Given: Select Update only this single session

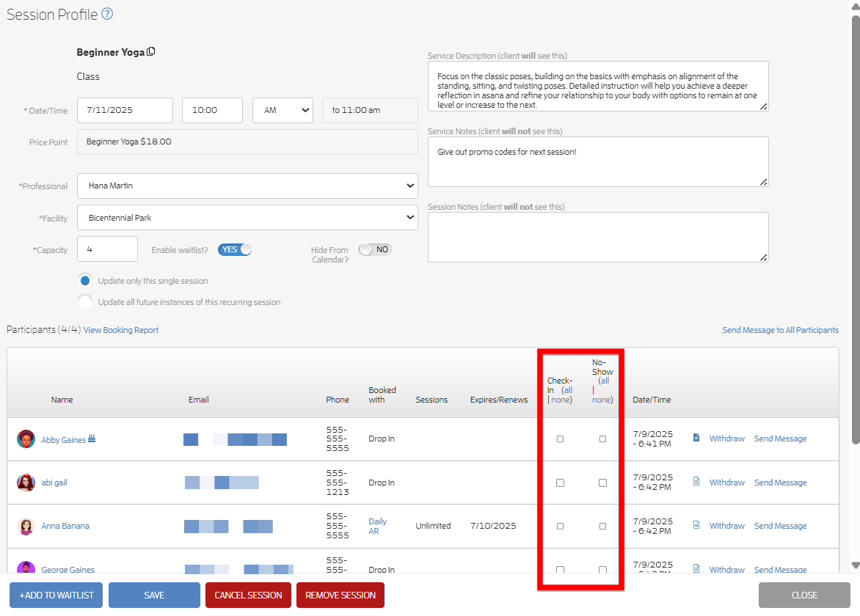Looking at the screenshot, I should (85, 281).
